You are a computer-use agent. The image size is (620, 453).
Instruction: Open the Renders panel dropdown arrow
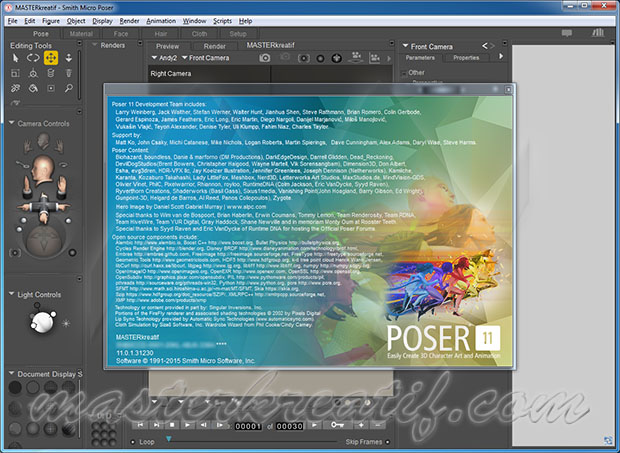click(95, 45)
